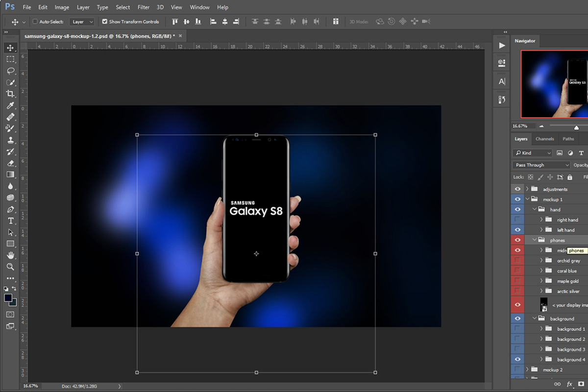The width and height of the screenshot is (588, 392).
Task: Open the Filter menu
Action: (144, 7)
